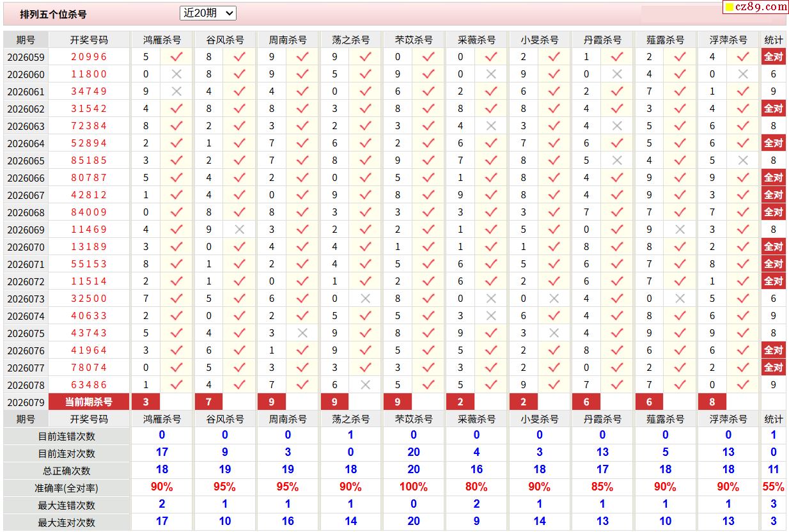Click current 采薇杀号 kill number 2 badge
This screenshot has height=532, width=789.
pyautogui.click(x=460, y=402)
